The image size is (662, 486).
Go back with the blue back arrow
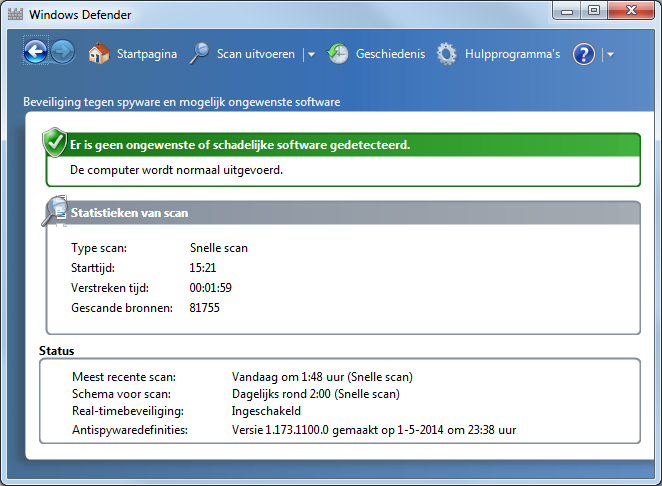point(35,52)
